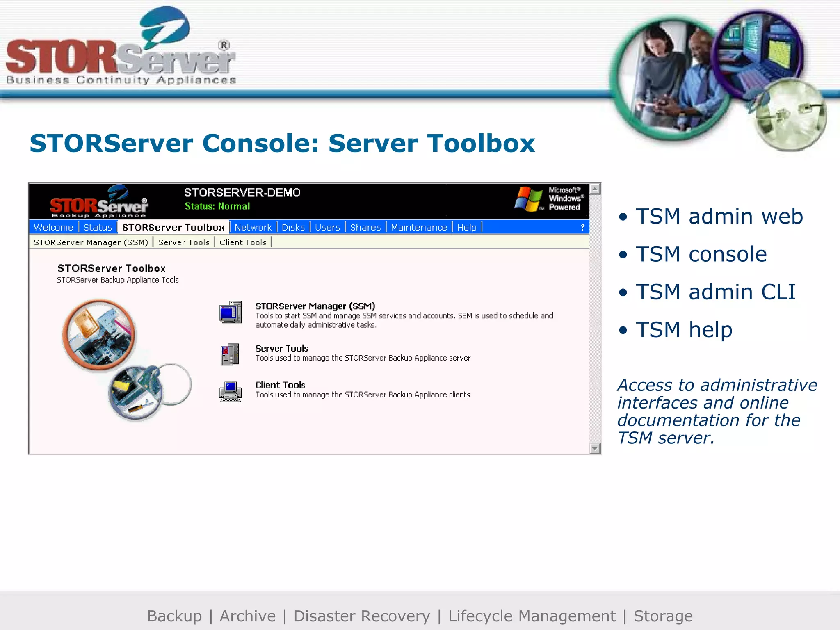Screen dimensions: 840x630
Task: Click 'Backup' in the footer
Action: pos(174,616)
